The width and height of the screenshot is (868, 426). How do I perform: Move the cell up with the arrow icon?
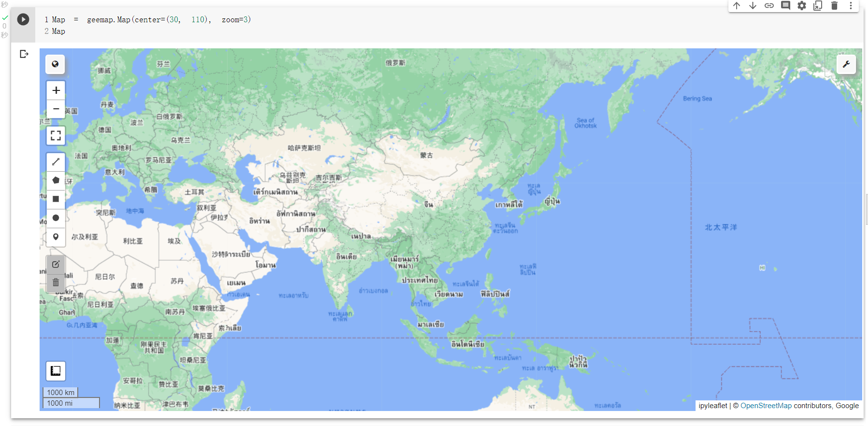click(736, 6)
